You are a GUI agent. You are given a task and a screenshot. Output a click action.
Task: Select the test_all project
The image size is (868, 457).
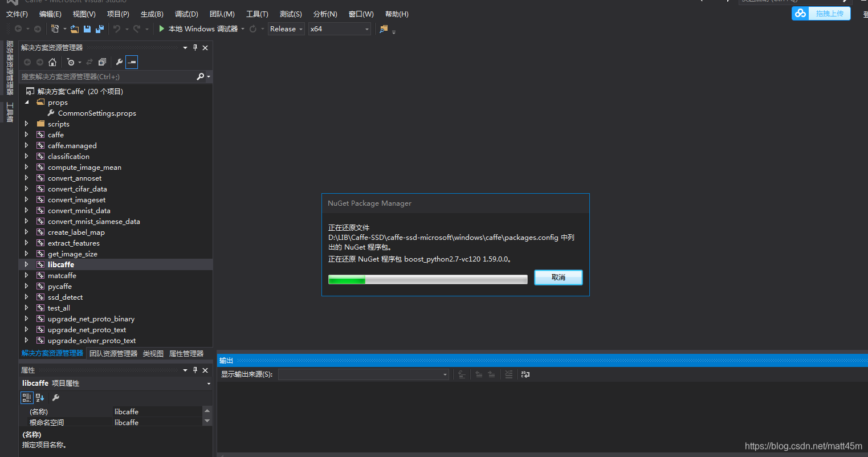click(x=59, y=308)
